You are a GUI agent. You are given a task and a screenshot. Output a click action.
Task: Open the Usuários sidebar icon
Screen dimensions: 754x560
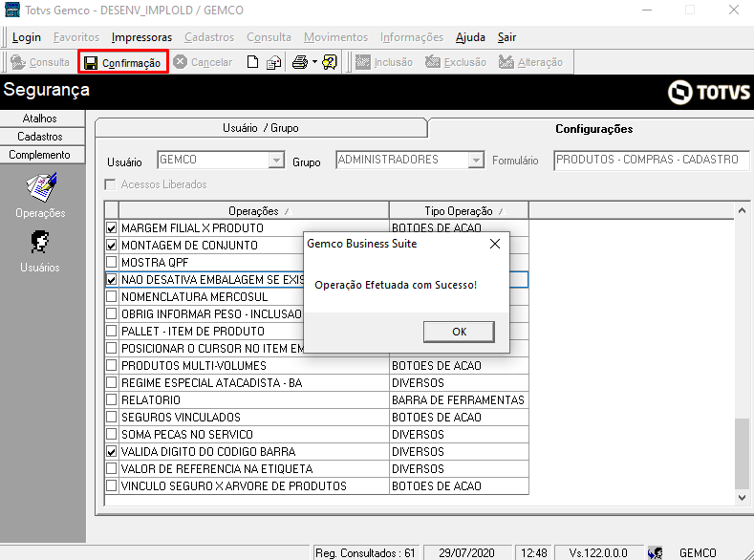(x=40, y=242)
